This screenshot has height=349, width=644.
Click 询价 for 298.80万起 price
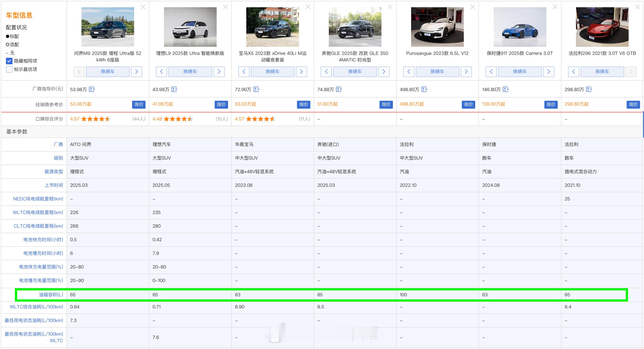click(633, 104)
